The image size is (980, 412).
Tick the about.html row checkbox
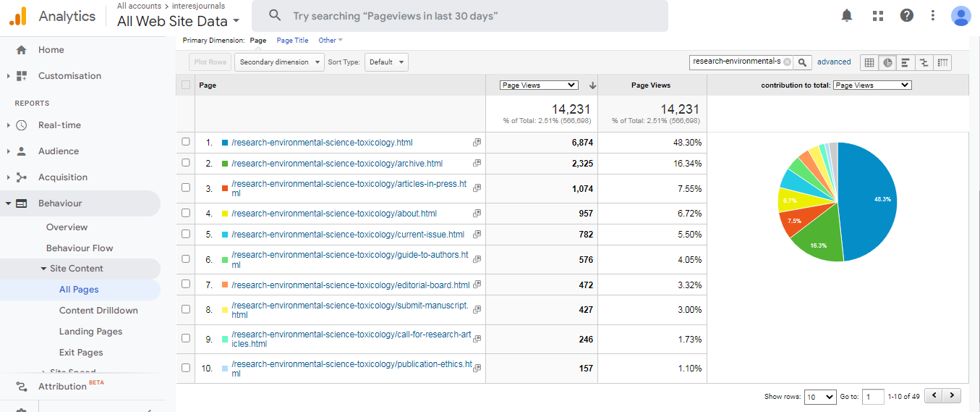click(x=186, y=214)
